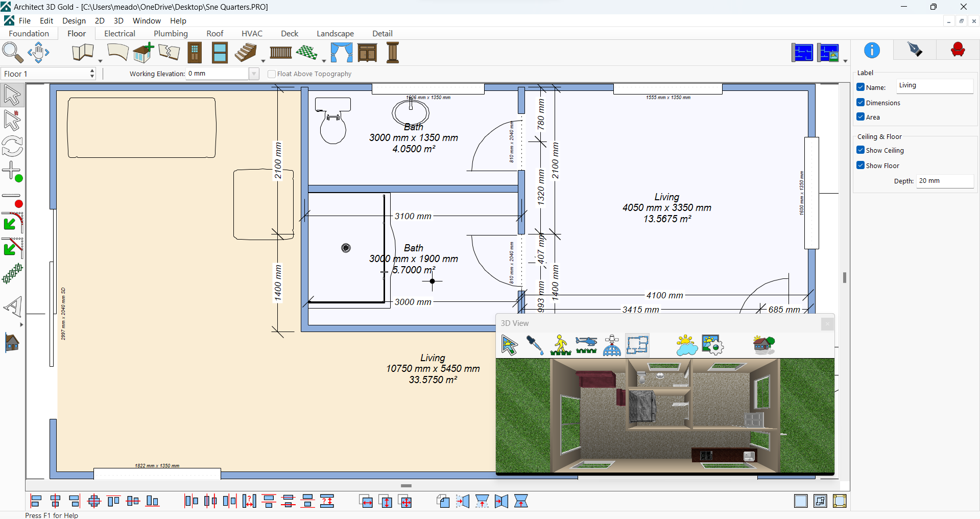Viewport: 980px width, 519px height.
Task: Close the 3D View panel
Action: [827, 324]
